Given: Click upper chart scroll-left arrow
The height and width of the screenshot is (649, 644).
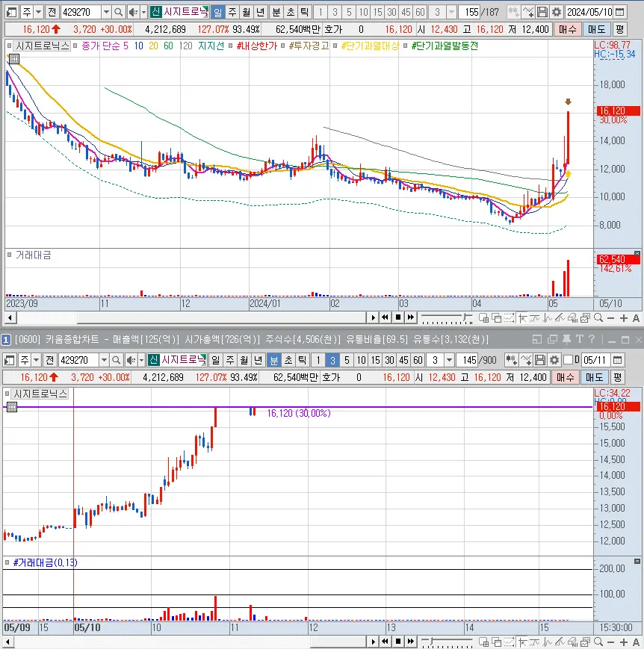Looking at the screenshot, I should pyautogui.click(x=10, y=318).
